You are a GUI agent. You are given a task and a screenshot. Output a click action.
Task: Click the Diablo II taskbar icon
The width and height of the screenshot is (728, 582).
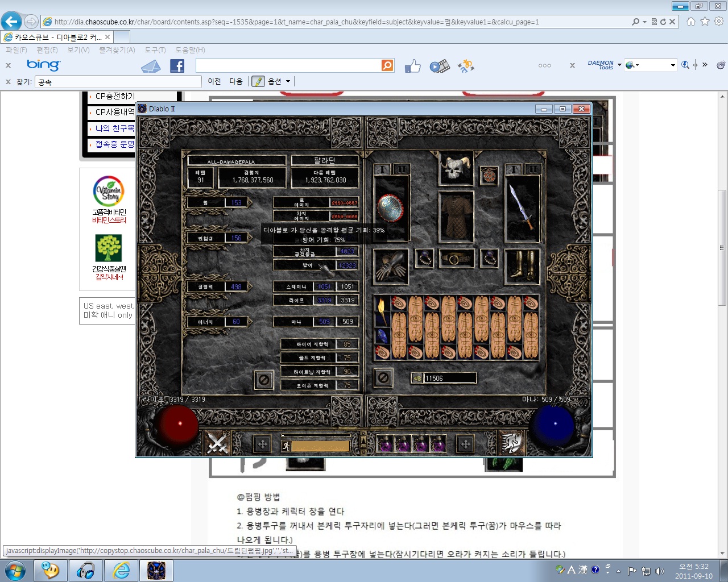click(x=156, y=570)
